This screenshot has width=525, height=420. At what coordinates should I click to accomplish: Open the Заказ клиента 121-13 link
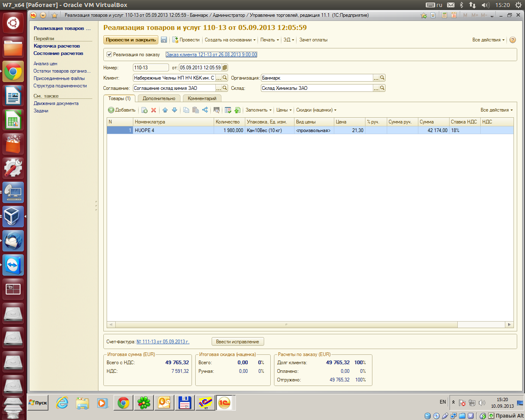pos(211,55)
